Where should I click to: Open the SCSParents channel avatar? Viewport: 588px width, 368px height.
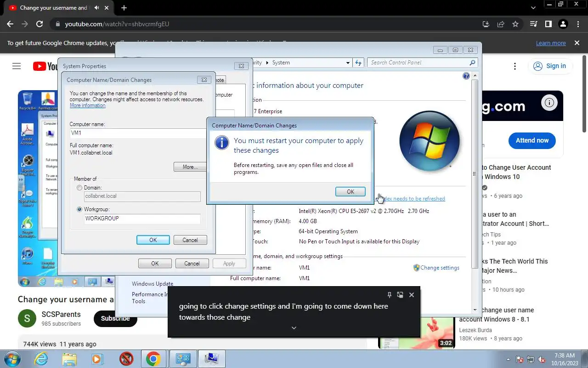[x=27, y=318]
